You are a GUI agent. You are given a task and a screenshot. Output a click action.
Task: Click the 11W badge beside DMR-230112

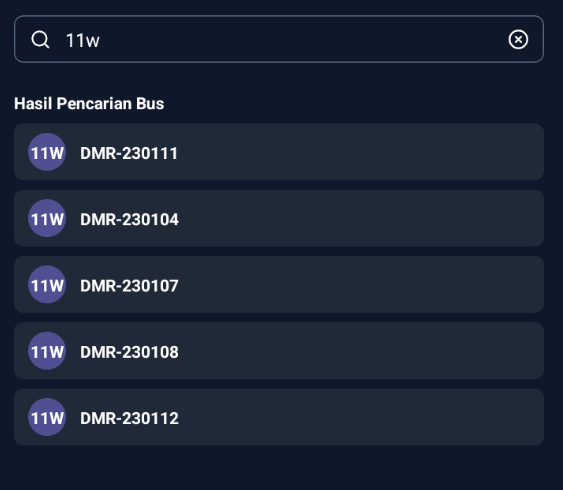(47, 417)
